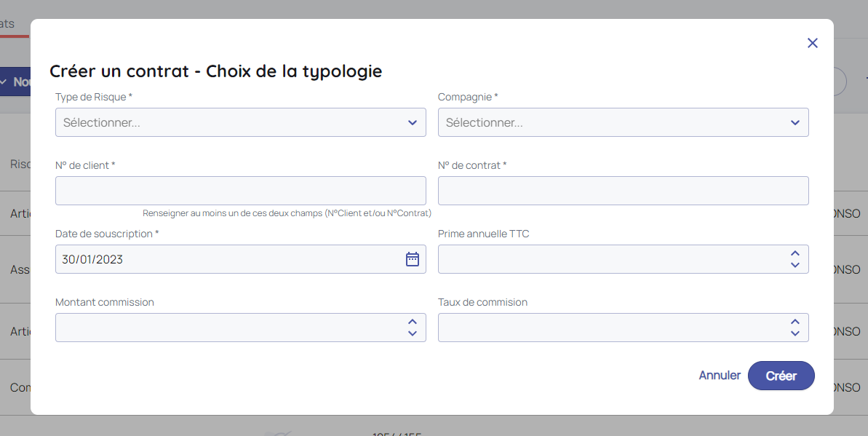Select the Date de souscription field

click(x=226, y=259)
